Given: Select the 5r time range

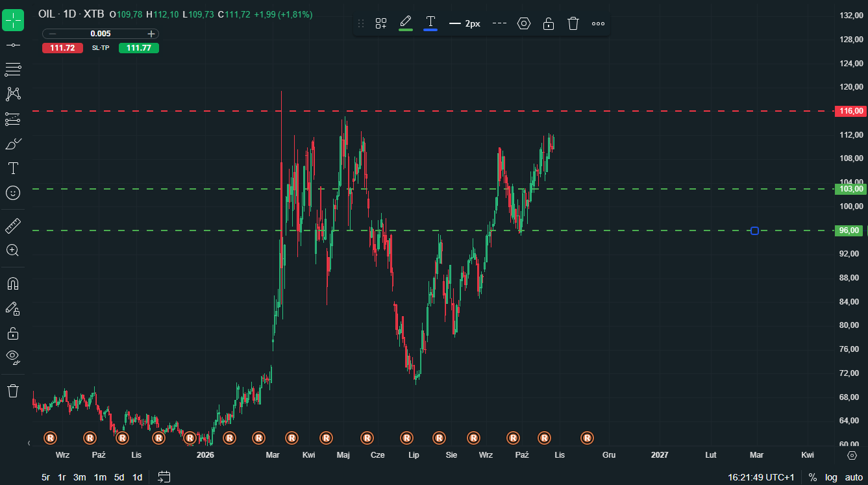Looking at the screenshot, I should click(x=45, y=477).
